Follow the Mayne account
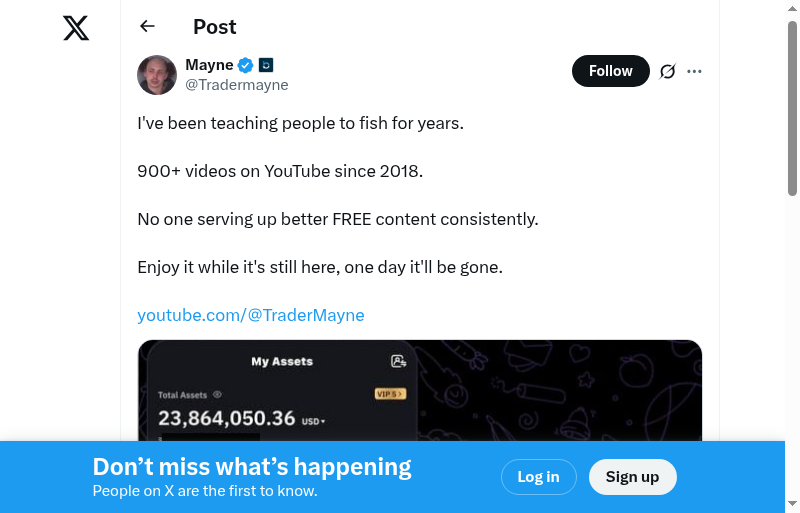Image resolution: width=800 pixels, height=513 pixels. point(610,71)
